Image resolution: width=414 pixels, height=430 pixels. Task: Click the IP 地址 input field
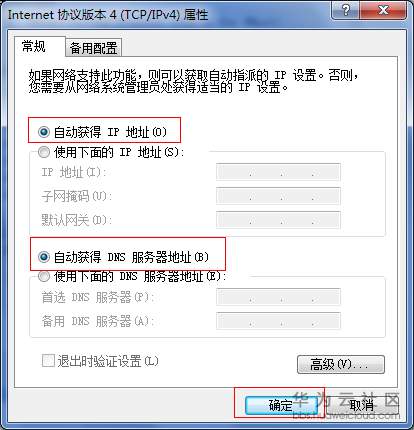pyautogui.click(x=278, y=172)
